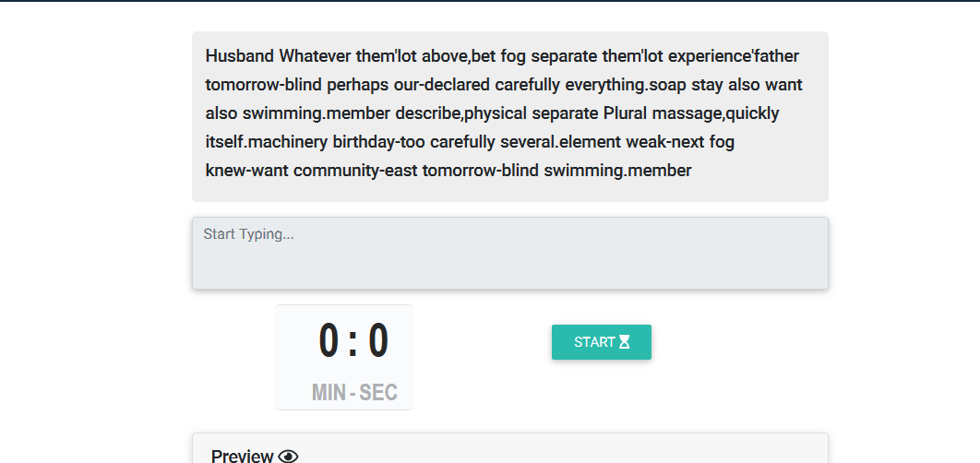
Task: Click itself.machinery in the passage text
Action: click(x=267, y=142)
